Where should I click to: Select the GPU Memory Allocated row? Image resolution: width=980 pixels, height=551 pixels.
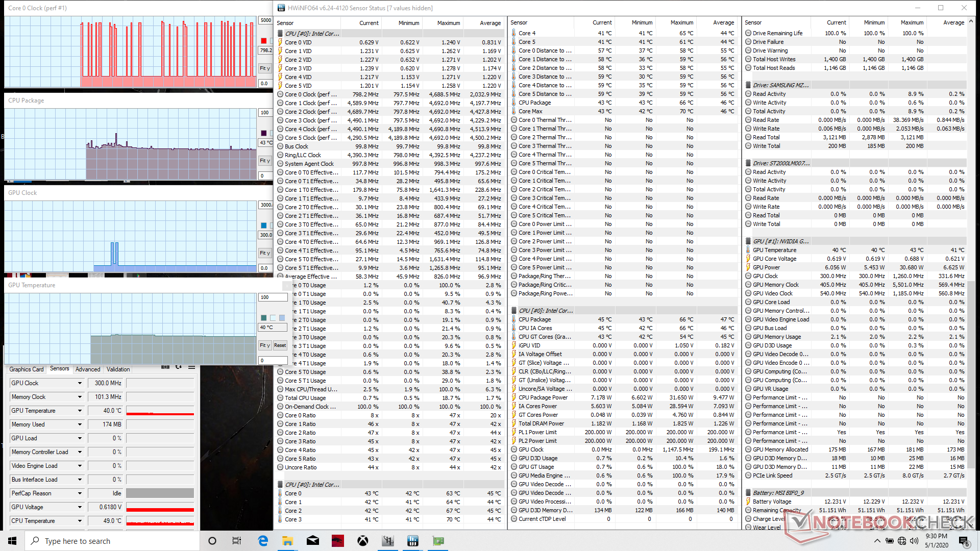pyautogui.click(x=856, y=449)
